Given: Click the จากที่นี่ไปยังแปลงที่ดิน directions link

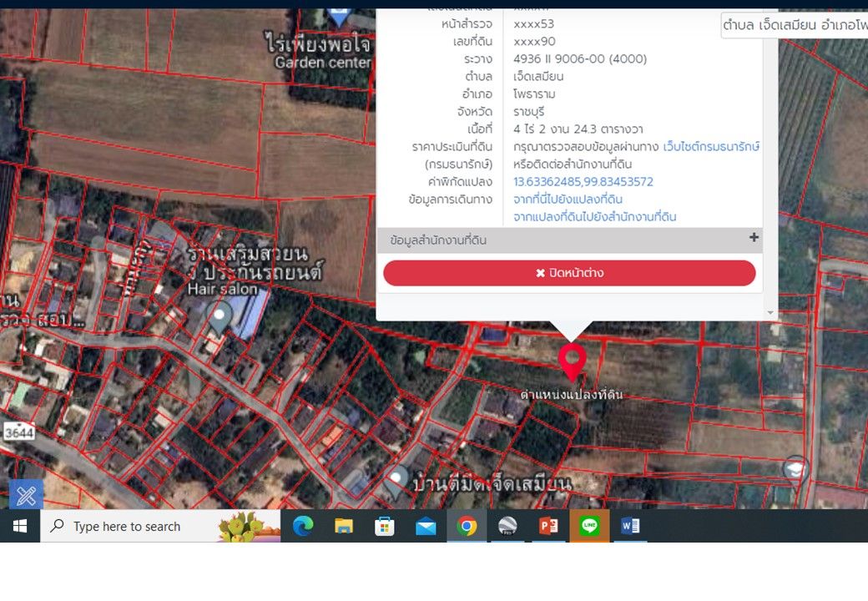Looking at the screenshot, I should click(568, 199).
